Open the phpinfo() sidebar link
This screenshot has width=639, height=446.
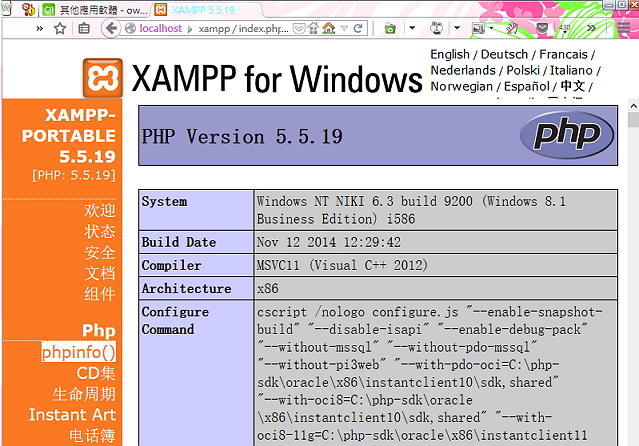click(x=79, y=352)
